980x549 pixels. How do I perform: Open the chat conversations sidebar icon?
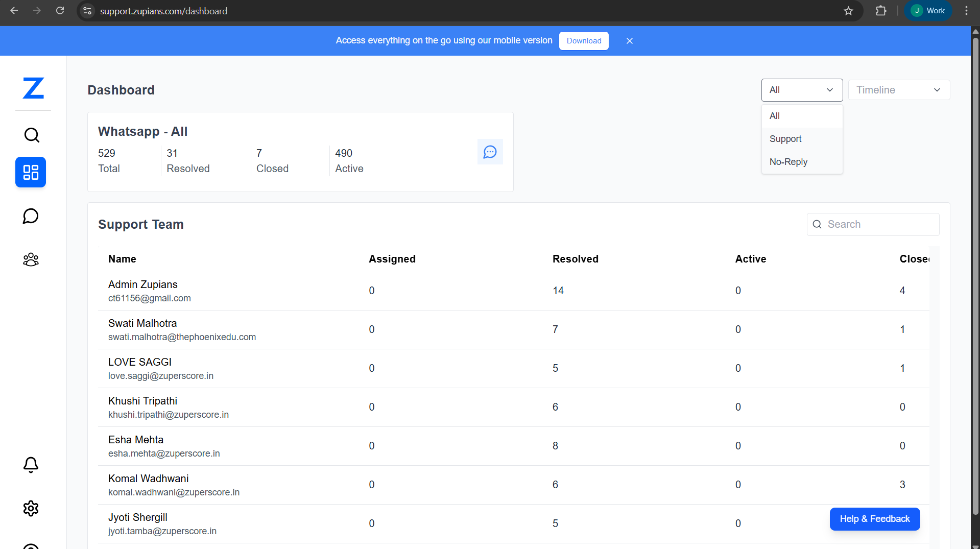point(31,216)
